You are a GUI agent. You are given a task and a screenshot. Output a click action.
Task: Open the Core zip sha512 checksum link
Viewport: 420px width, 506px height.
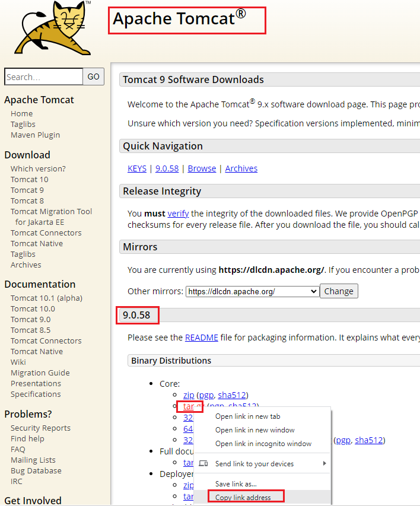232,395
